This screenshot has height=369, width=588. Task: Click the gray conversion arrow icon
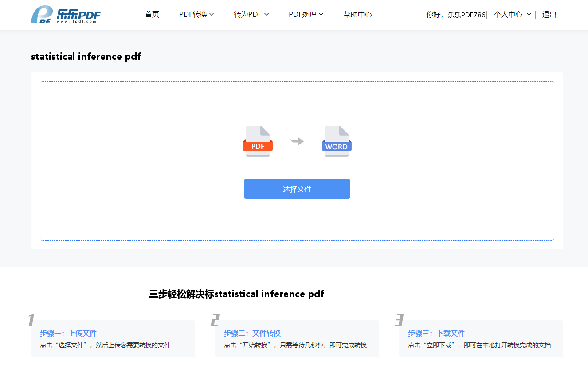click(x=297, y=141)
